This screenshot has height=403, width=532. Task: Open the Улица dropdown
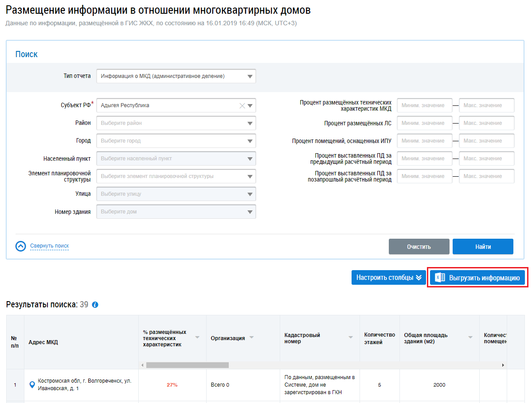[x=176, y=194]
